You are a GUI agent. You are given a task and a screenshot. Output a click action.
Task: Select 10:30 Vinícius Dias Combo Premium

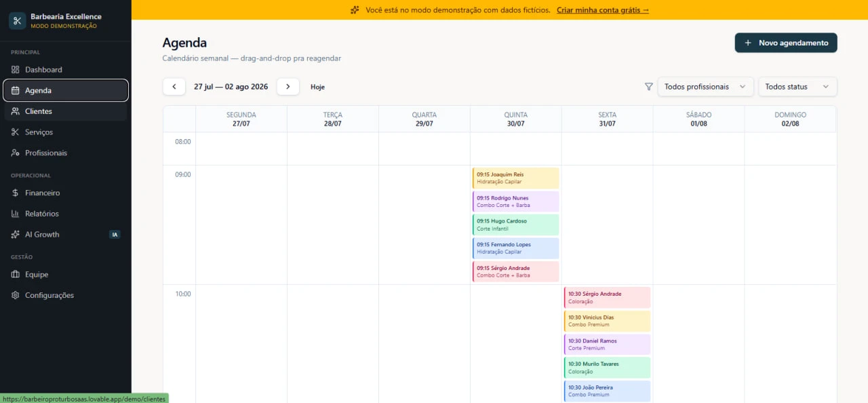(607, 321)
